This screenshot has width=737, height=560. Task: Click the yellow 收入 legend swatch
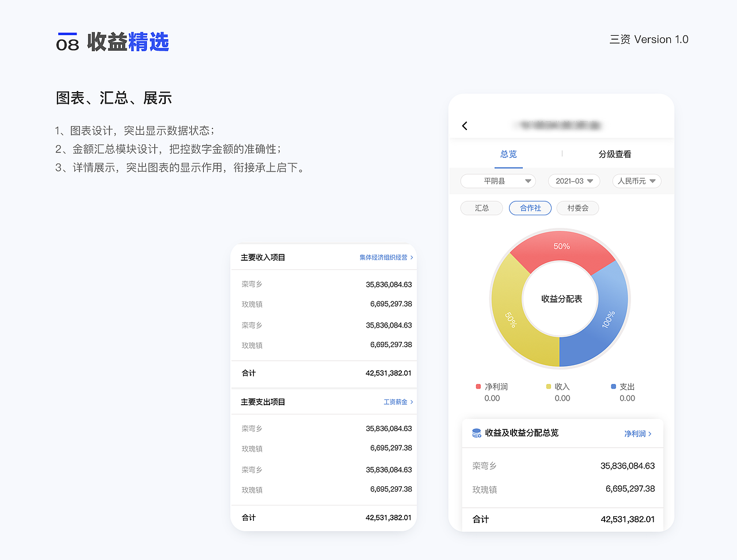[548, 387]
